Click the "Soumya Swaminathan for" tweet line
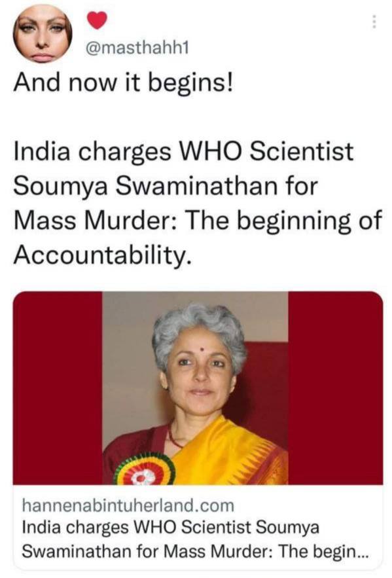 point(166,186)
